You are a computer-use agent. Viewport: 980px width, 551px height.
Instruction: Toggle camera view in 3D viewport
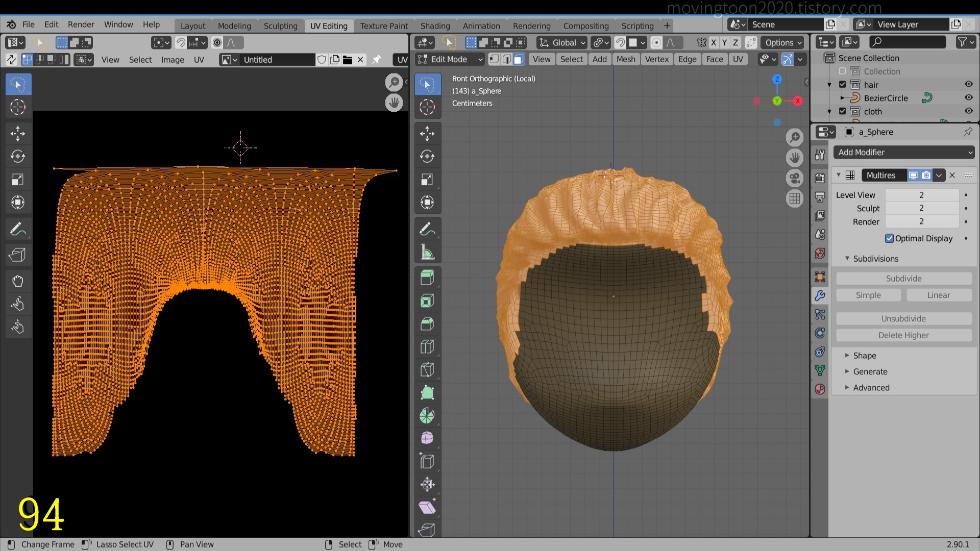pyautogui.click(x=795, y=178)
